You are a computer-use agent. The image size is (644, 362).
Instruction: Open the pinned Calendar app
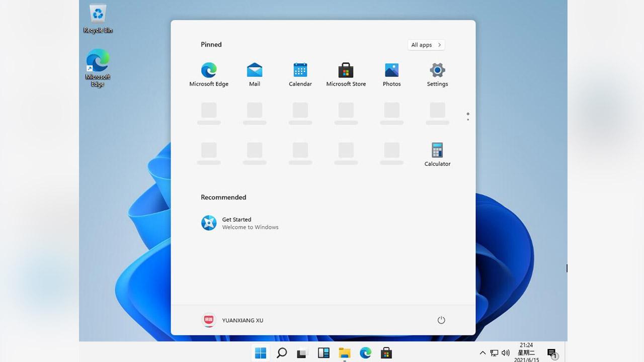(300, 75)
